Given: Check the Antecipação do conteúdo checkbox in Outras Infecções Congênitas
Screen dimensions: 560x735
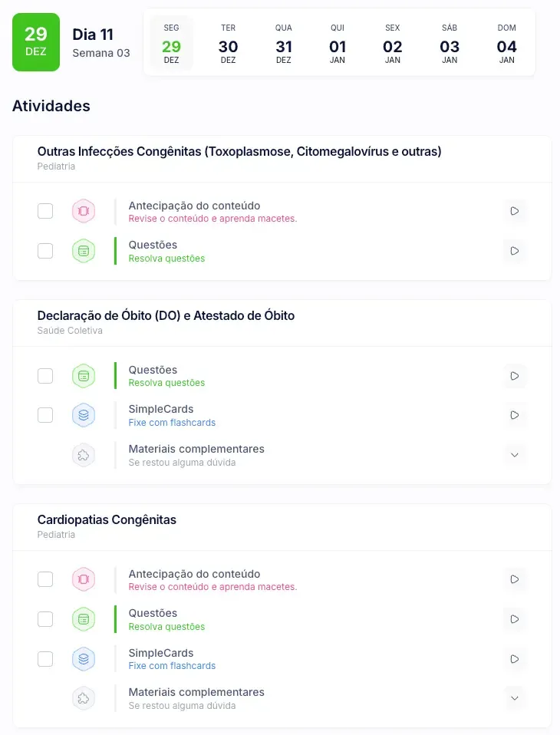Looking at the screenshot, I should click(45, 210).
